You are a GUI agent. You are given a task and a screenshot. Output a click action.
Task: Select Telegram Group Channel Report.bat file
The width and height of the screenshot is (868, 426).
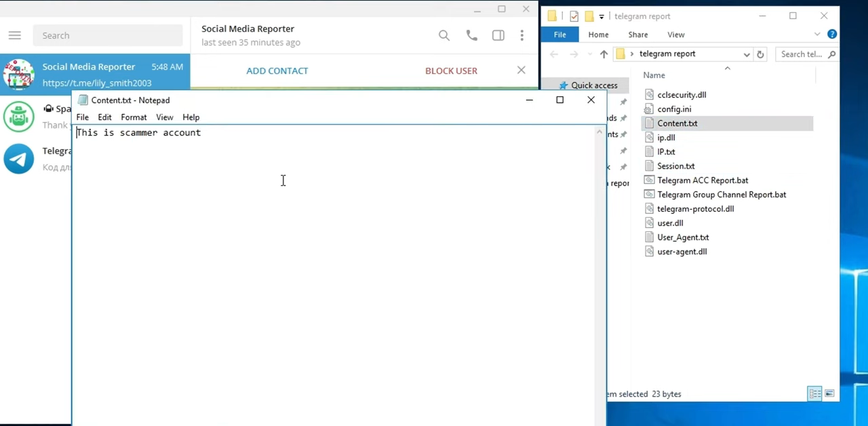point(722,195)
